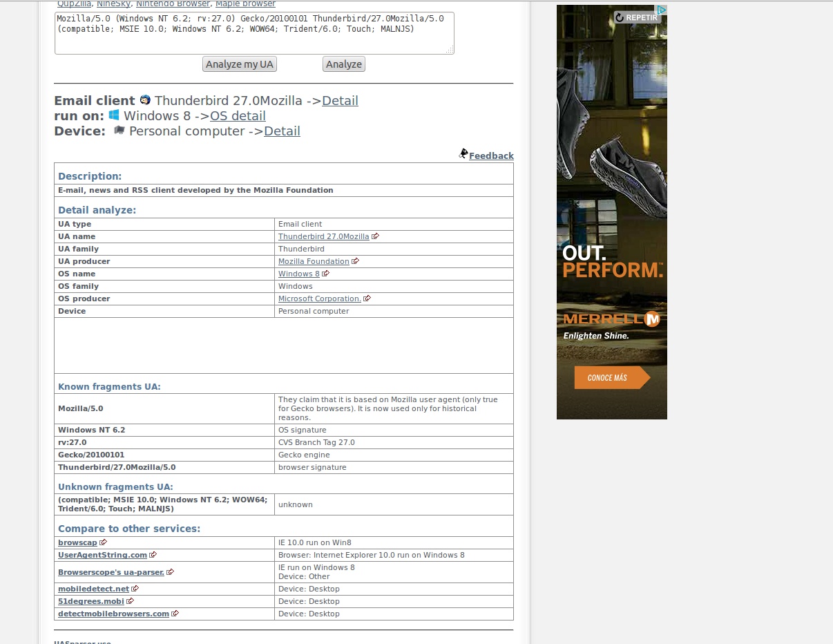Viewport: 833px width, 644px height.
Task: Replay the ad with the REPETIR button
Action: point(637,17)
